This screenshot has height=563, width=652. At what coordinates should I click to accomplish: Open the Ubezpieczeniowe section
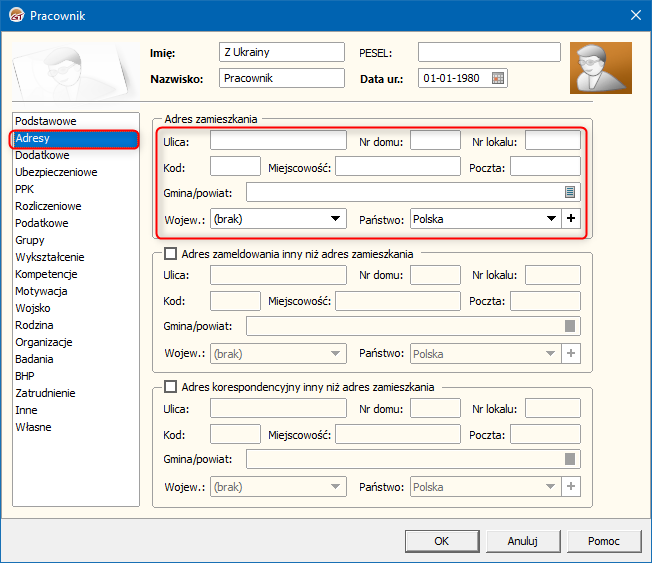tap(56, 172)
